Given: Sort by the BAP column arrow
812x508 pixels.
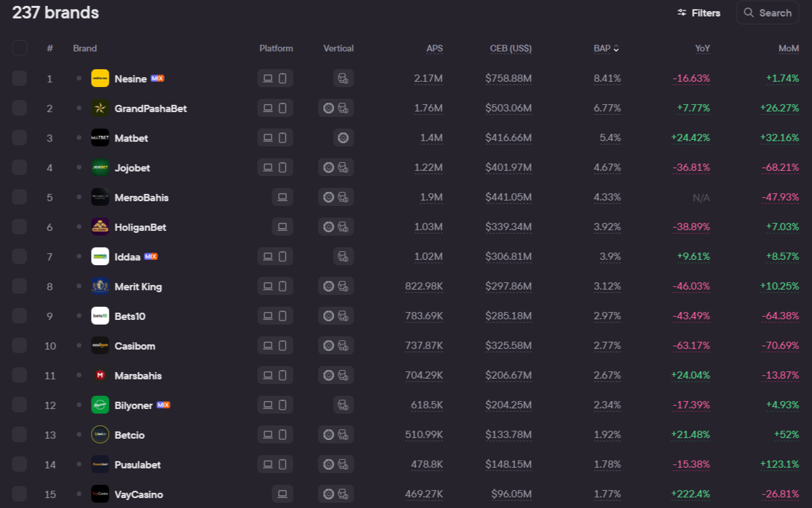Looking at the screenshot, I should [x=616, y=48].
